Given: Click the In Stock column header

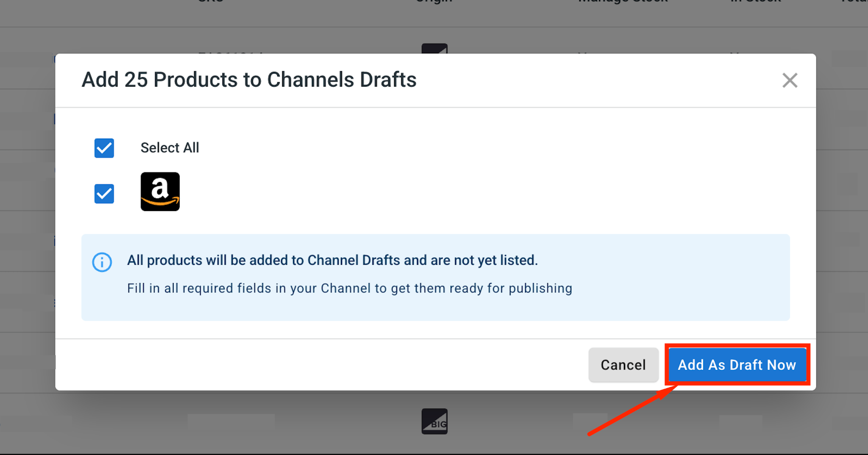Looking at the screenshot, I should tap(756, 1).
